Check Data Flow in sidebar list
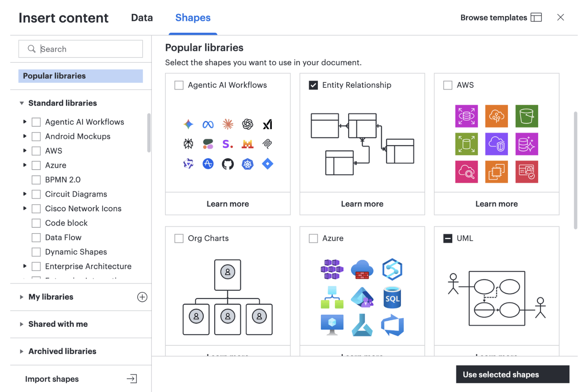This screenshot has height=392, width=588. tap(36, 238)
